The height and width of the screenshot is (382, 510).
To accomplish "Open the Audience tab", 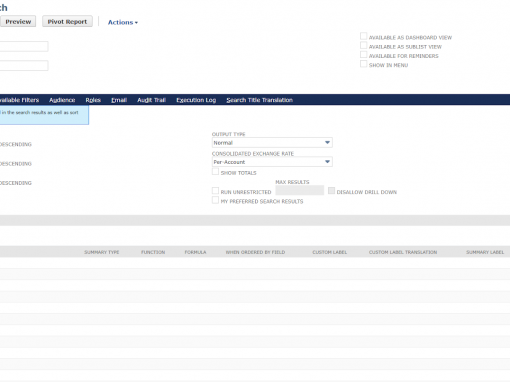I will [62, 100].
